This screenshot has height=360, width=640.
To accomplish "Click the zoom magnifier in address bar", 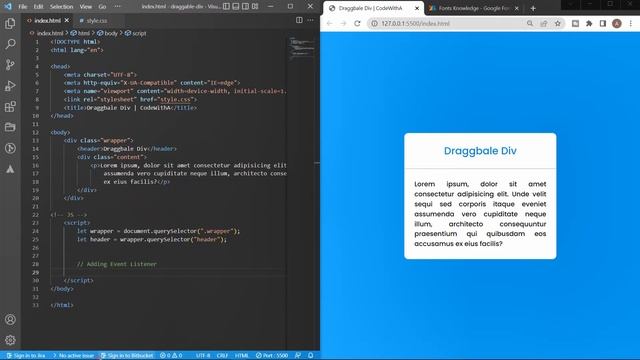I will (530, 24).
